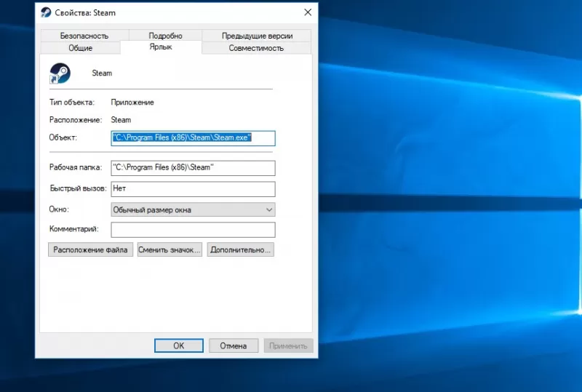Image resolution: width=582 pixels, height=392 pixels.
Task: Click the Тип объекта label
Action: pyautogui.click(x=72, y=103)
